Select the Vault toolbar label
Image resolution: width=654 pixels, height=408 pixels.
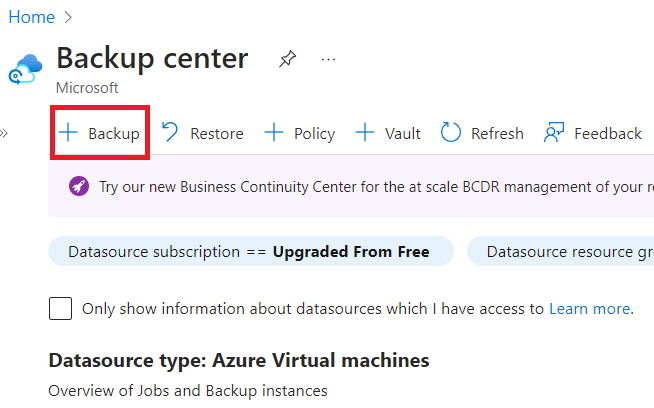[x=403, y=133]
